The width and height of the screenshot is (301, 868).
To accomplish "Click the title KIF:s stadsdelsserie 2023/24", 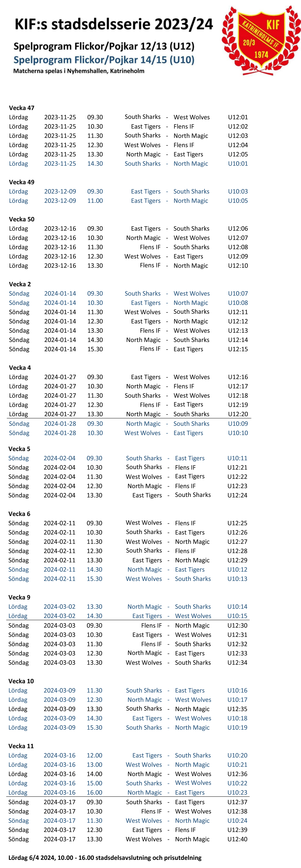I will click(x=114, y=24).
